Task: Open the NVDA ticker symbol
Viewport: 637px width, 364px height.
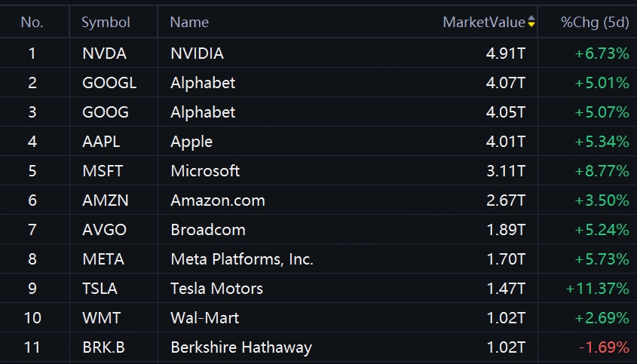Action: pos(104,54)
